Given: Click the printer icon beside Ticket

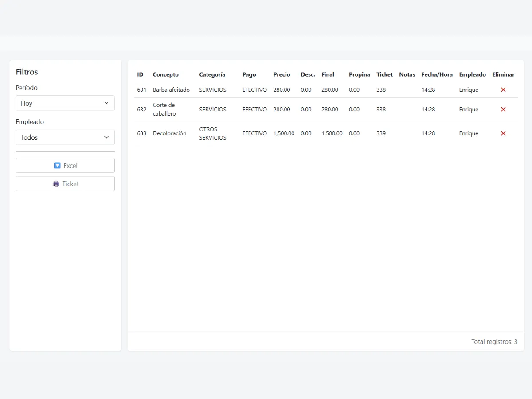Looking at the screenshot, I should [56, 184].
